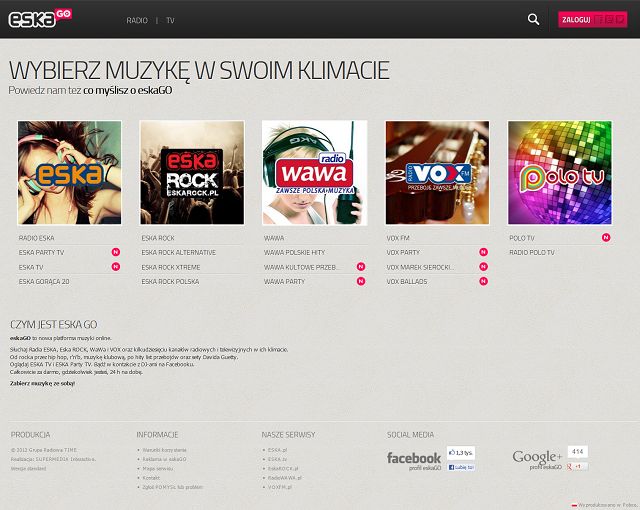The height and width of the screenshot is (510, 640).
Task: Select ESKA ROCK POLSKA channel
Action: coord(170,282)
